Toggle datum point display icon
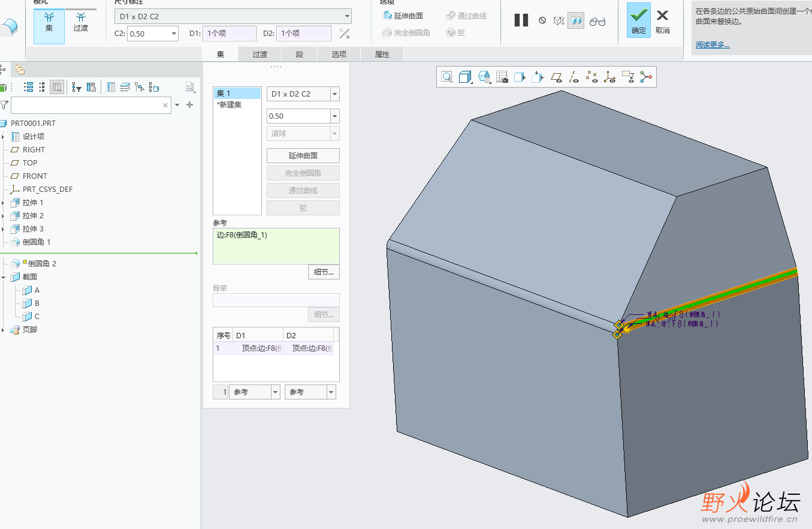 (592, 77)
